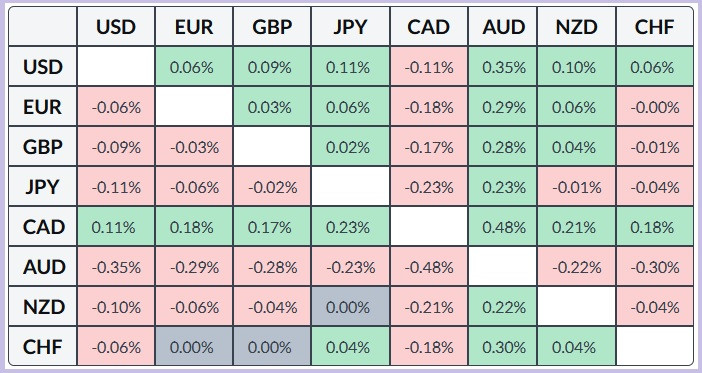Click the CAD versus USD 0.11% cell
This screenshot has height=373, width=702.
click(x=116, y=227)
